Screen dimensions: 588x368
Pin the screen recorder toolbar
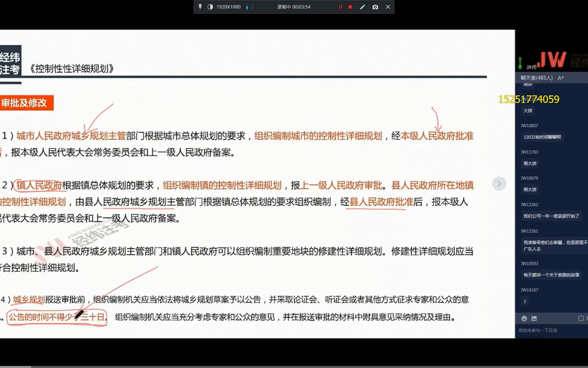click(200, 7)
